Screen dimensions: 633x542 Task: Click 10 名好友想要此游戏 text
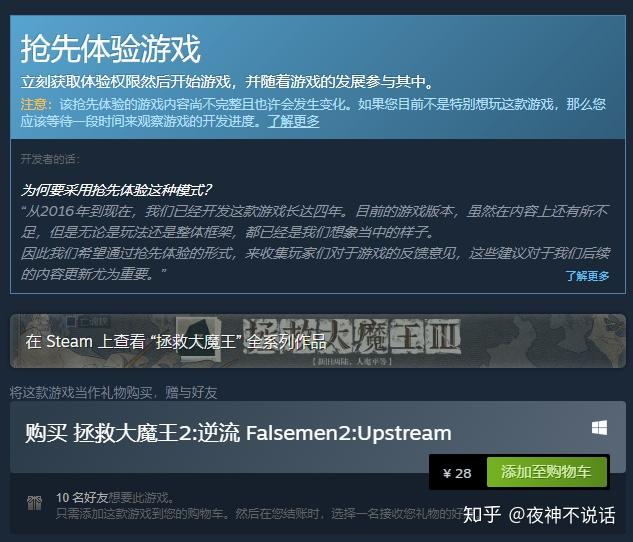115,497
